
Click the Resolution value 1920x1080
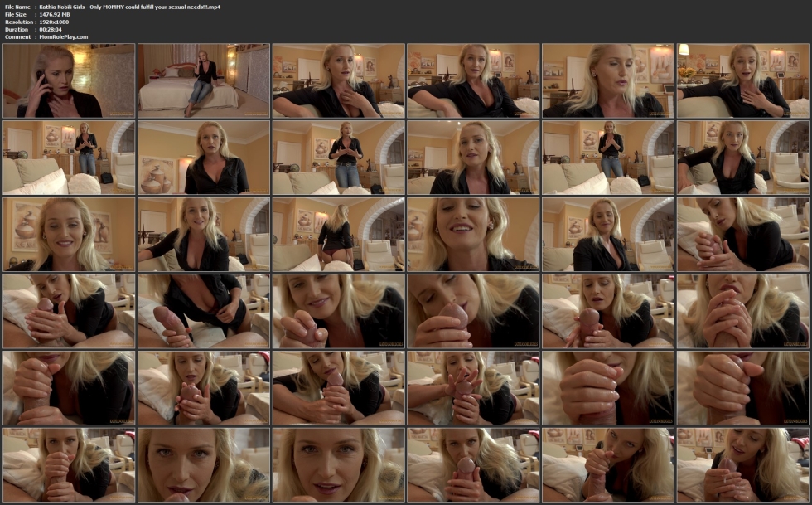click(x=56, y=22)
